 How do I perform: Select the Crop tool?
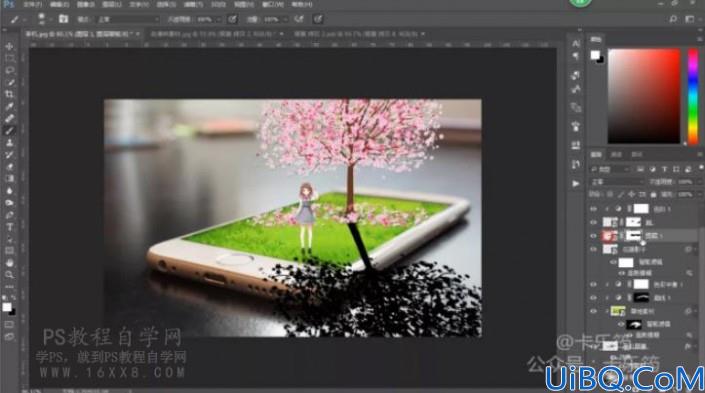point(9,94)
